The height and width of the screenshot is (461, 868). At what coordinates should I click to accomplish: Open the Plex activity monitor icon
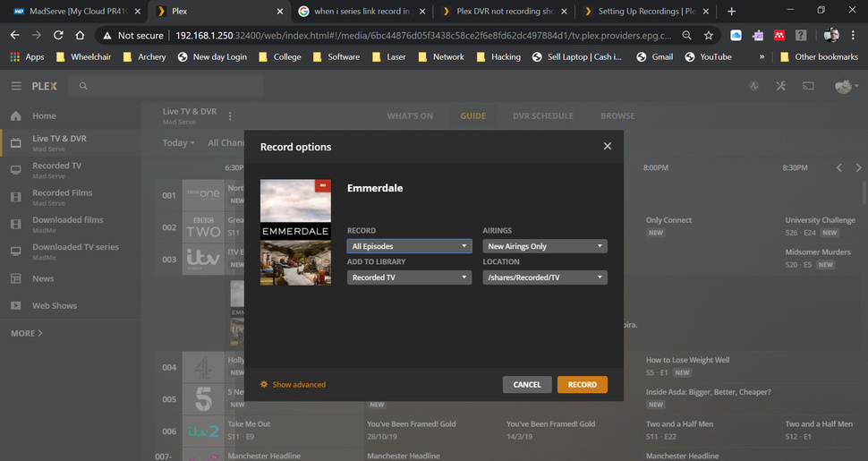pyautogui.click(x=754, y=86)
